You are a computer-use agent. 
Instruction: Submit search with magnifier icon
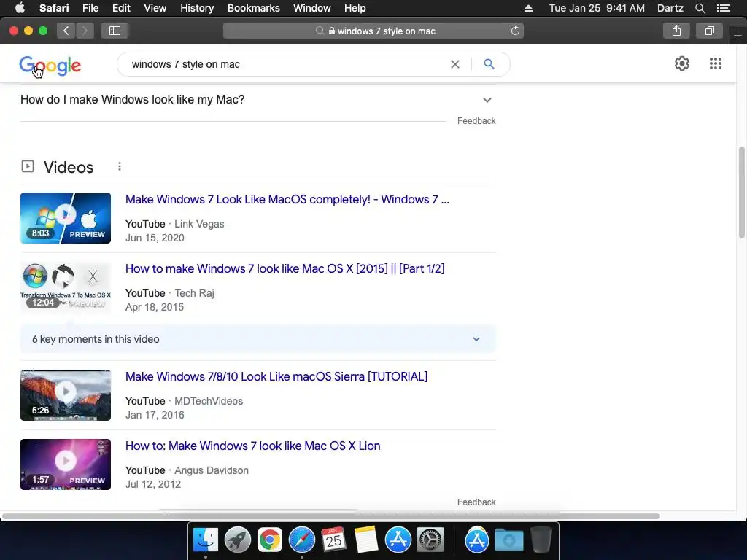point(489,64)
